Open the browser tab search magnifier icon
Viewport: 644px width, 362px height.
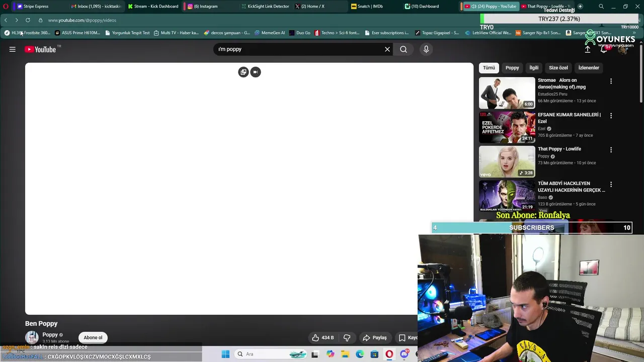pyautogui.click(x=601, y=7)
